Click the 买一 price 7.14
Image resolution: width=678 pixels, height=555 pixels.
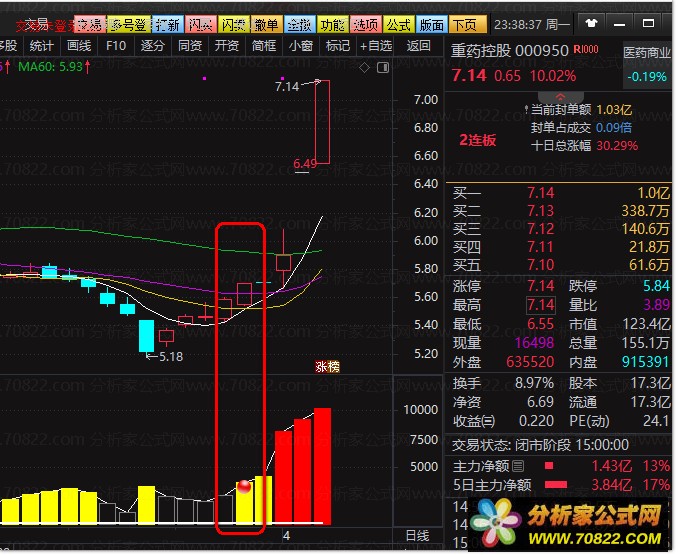tap(540, 193)
